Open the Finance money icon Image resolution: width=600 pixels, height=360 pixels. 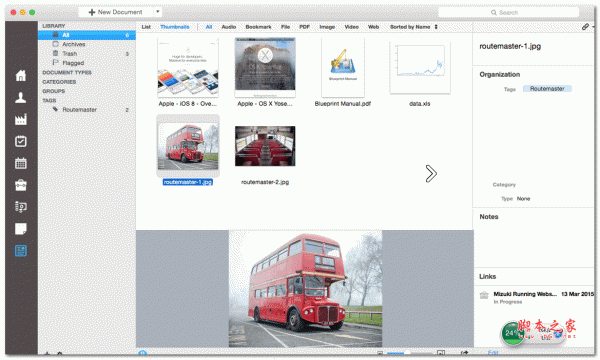tap(21, 207)
